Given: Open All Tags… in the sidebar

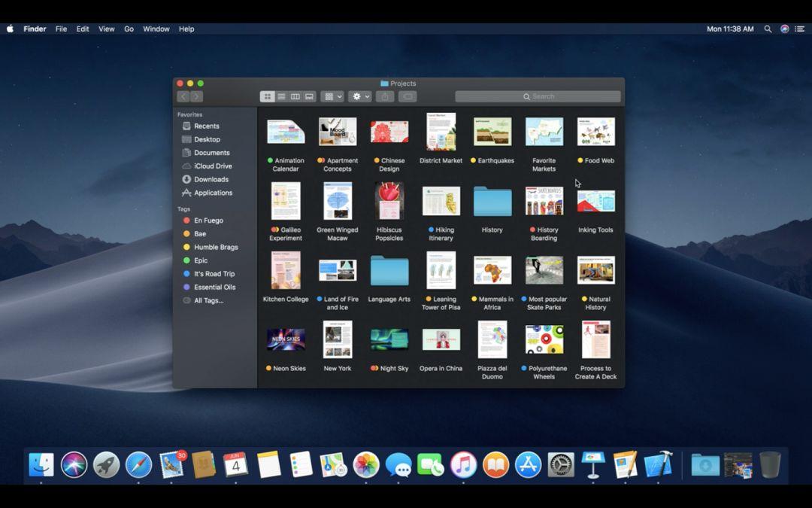Looking at the screenshot, I should [x=208, y=300].
